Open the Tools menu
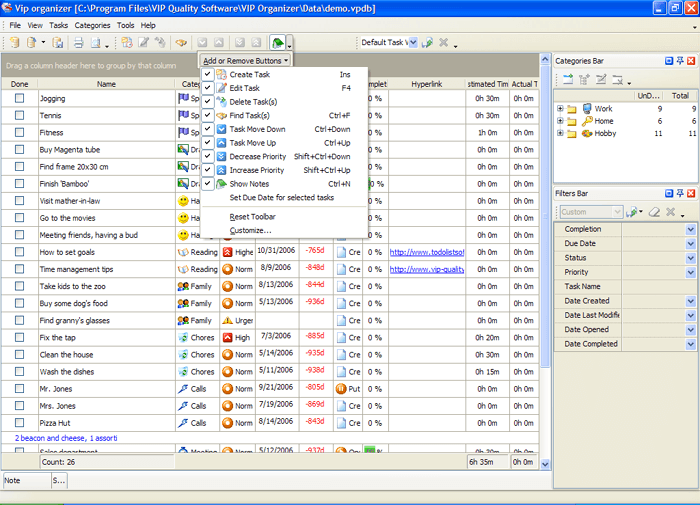This screenshot has height=505, width=700. tap(125, 25)
